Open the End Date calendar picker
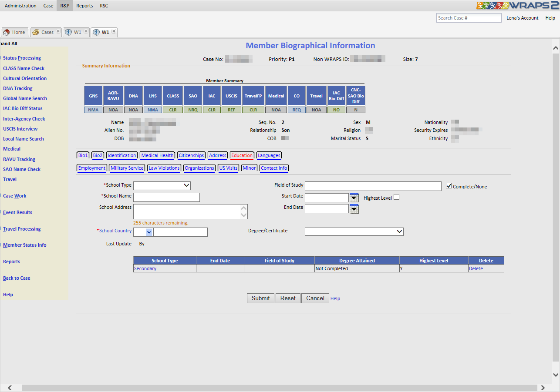This screenshot has height=392, width=560. click(354, 209)
